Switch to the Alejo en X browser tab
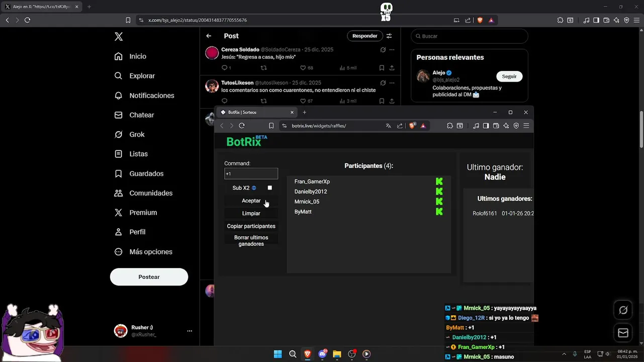644x362 pixels. point(42,7)
